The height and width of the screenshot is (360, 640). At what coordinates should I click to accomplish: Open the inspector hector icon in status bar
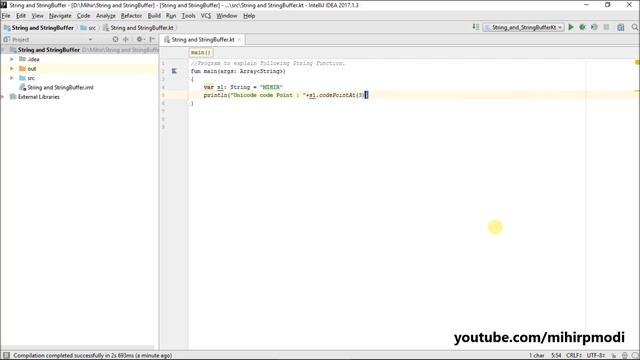click(624, 356)
